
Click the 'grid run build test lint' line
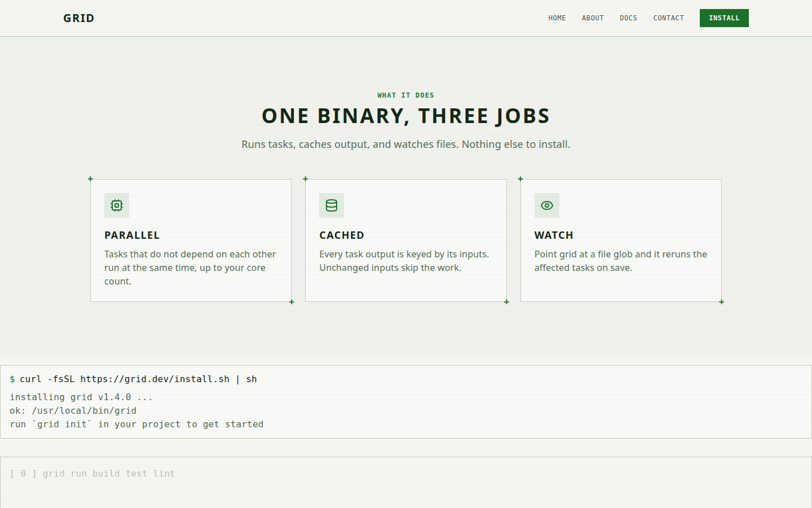92,474
